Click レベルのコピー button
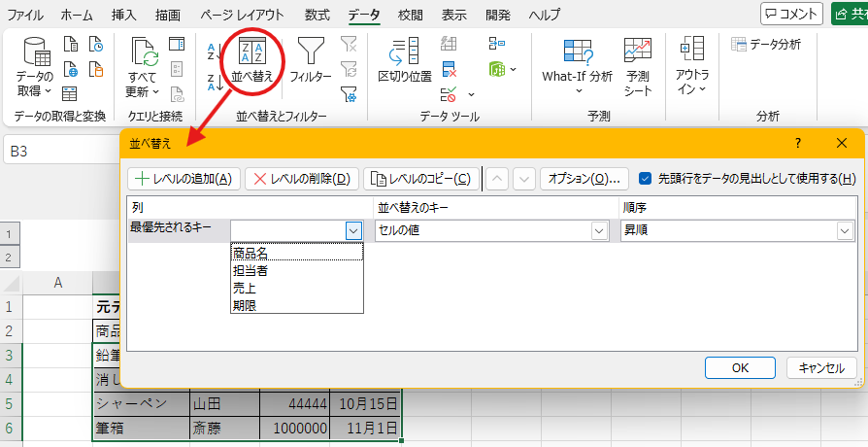This screenshot has width=868, height=447. [x=421, y=179]
